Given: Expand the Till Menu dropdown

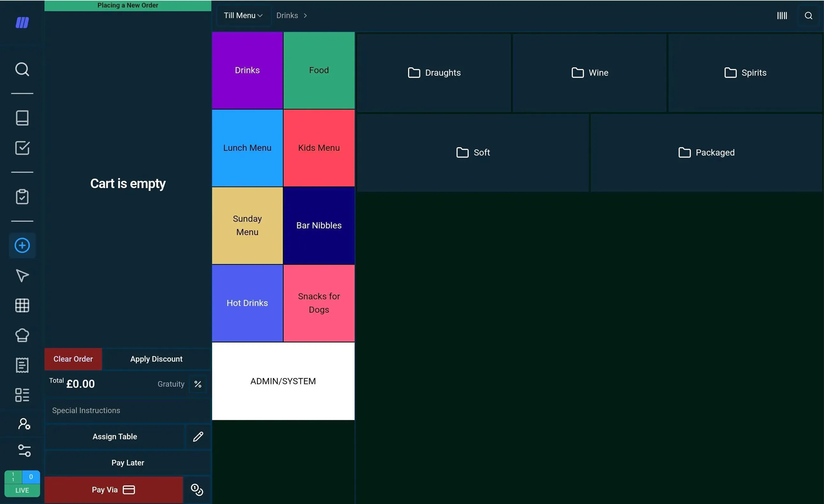Looking at the screenshot, I should pyautogui.click(x=243, y=15).
